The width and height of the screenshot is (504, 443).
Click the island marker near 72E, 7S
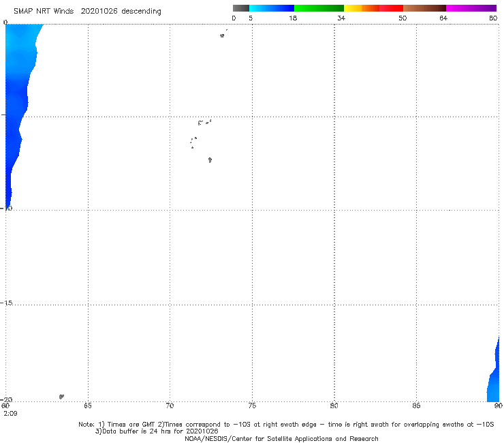click(210, 160)
